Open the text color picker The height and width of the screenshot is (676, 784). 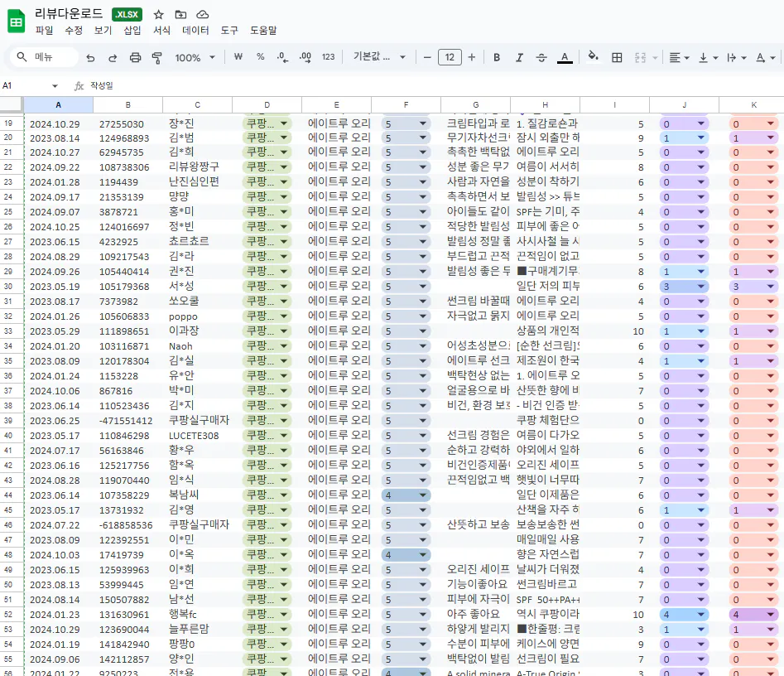click(565, 57)
